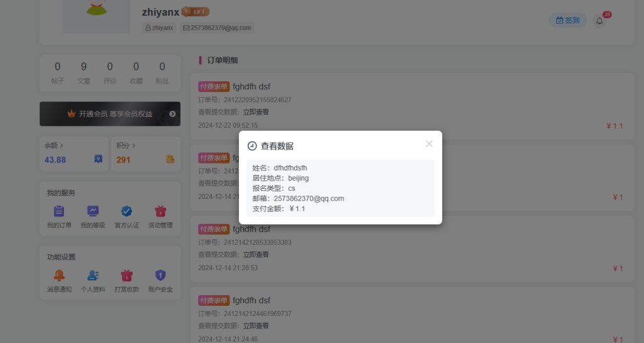Select the 文章 count tab
This screenshot has width=644, height=343.
pyautogui.click(x=84, y=72)
